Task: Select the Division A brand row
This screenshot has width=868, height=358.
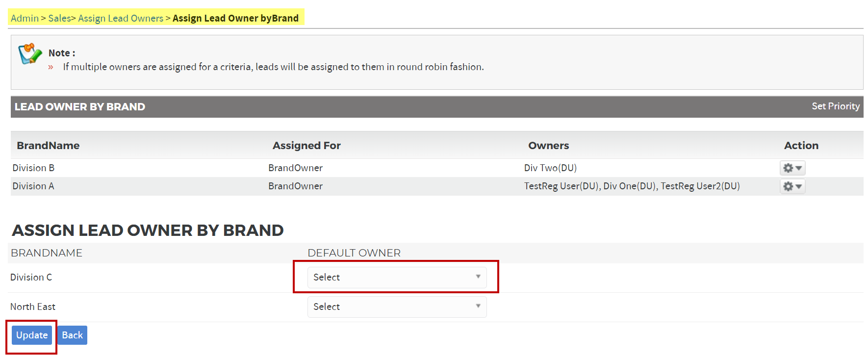Action: pos(33,186)
